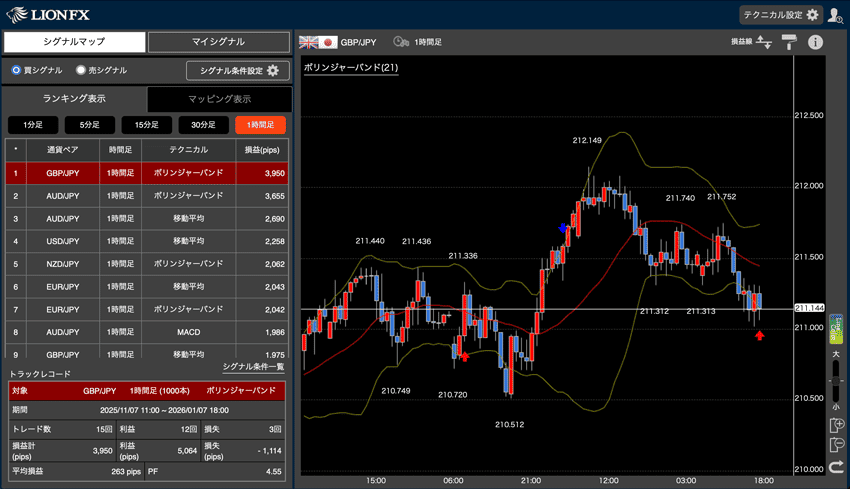Select rank 7 EUR/JPY ボリンジャーバンド row

147,310
